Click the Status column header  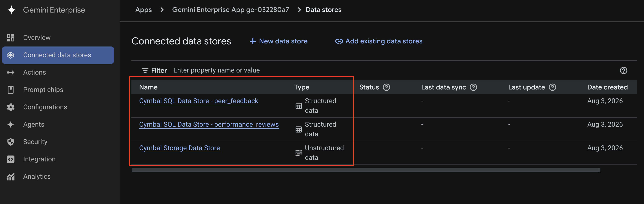click(369, 87)
